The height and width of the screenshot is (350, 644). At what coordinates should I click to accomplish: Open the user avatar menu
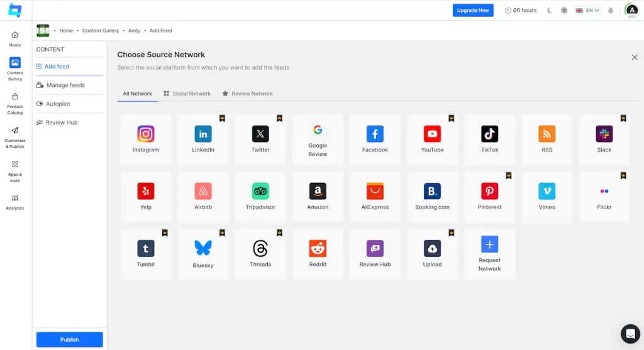point(631,10)
